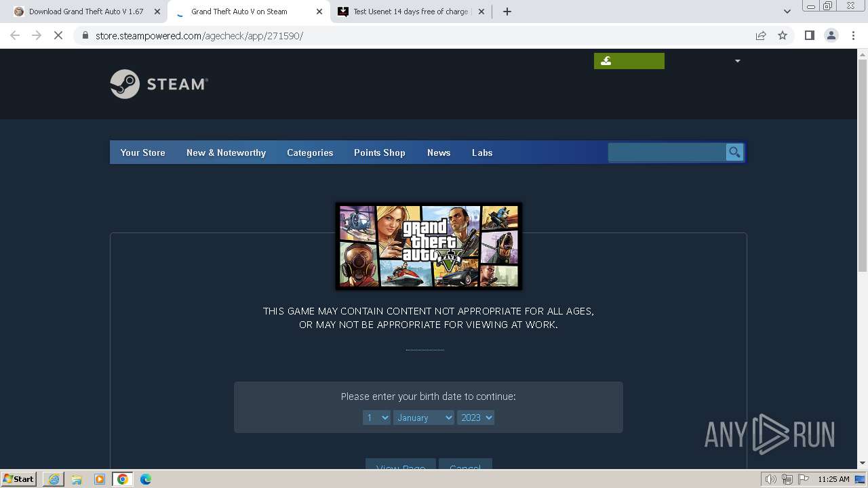This screenshot has height=488, width=868.
Task: Click the taskbar clock 11:25 AM
Action: (x=833, y=479)
